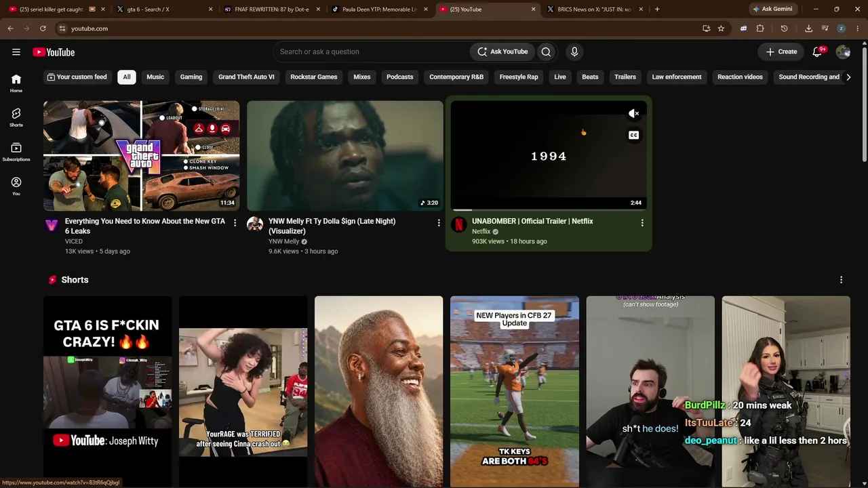Click the youtube.com address bar
868x488 pixels.
380,28
